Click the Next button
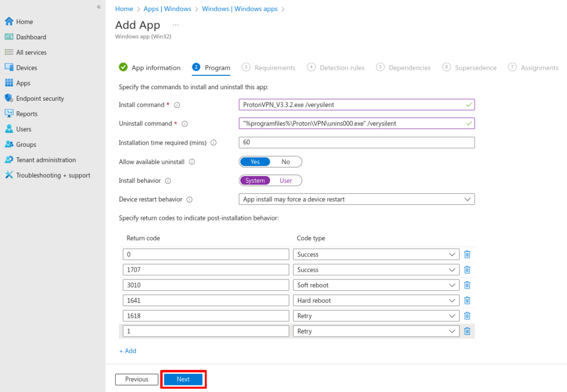 (183, 379)
